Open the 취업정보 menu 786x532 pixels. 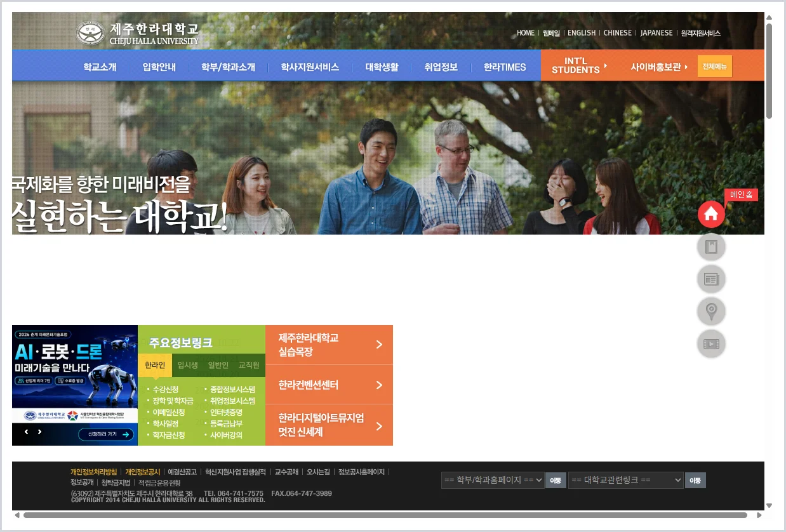tap(441, 67)
